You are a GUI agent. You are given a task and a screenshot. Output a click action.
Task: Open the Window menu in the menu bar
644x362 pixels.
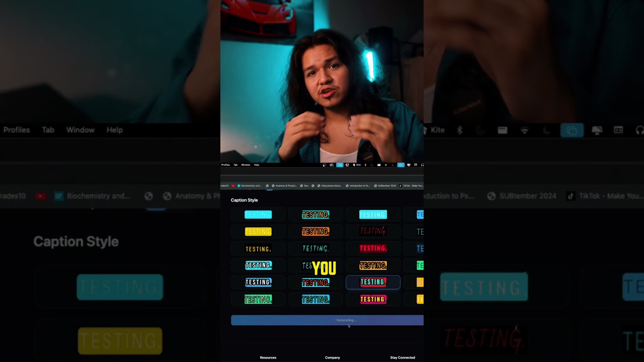pyautogui.click(x=246, y=165)
